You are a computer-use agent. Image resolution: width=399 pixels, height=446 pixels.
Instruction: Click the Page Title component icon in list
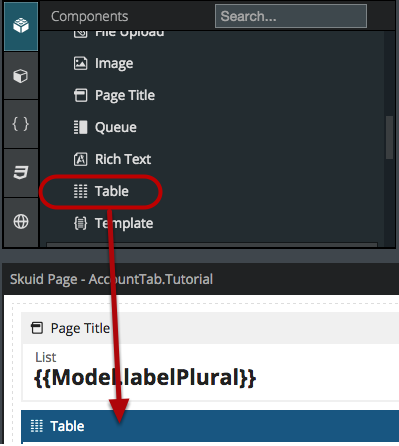tap(80, 95)
